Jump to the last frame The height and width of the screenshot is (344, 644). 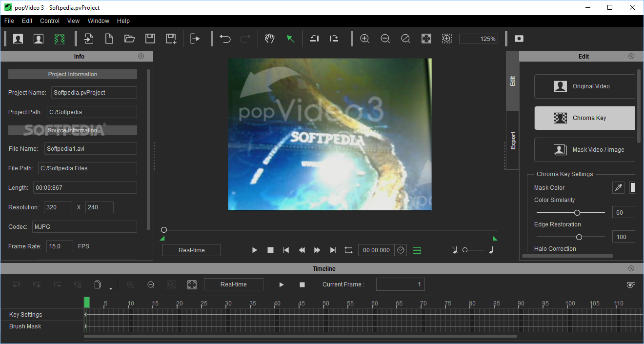coord(333,250)
